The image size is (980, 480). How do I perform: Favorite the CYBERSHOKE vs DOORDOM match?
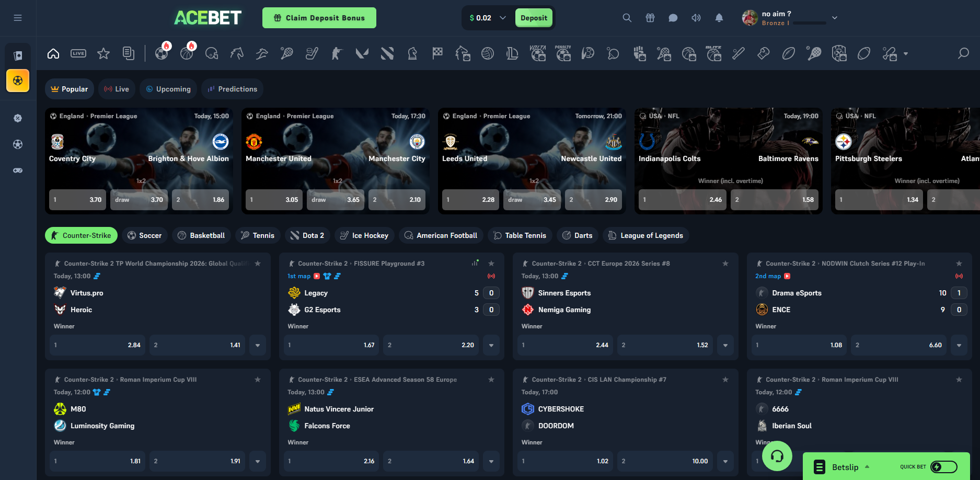coord(725,380)
